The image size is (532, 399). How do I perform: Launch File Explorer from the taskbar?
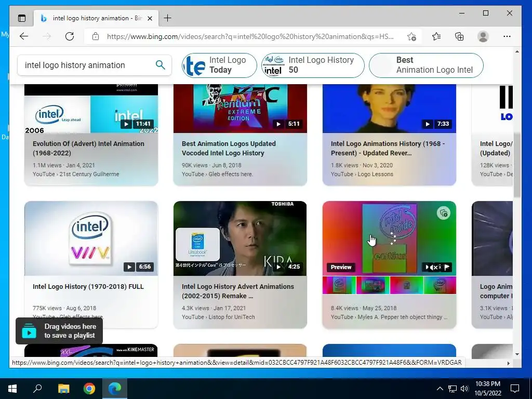pos(63,389)
